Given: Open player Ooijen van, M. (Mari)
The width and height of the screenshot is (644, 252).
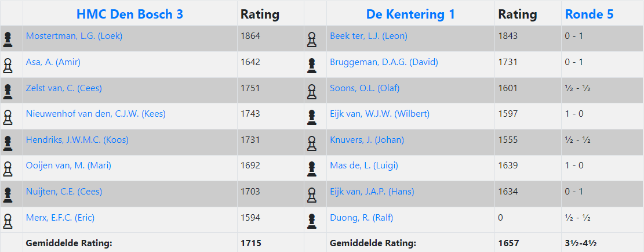Looking at the screenshot, I should pos(68,165).
